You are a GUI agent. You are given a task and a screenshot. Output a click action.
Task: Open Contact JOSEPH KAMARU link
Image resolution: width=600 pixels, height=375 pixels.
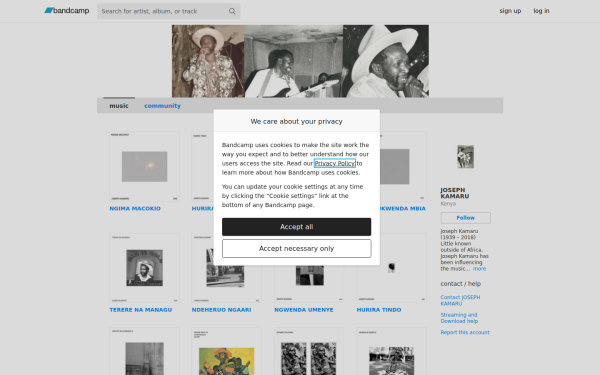[460, 300]
